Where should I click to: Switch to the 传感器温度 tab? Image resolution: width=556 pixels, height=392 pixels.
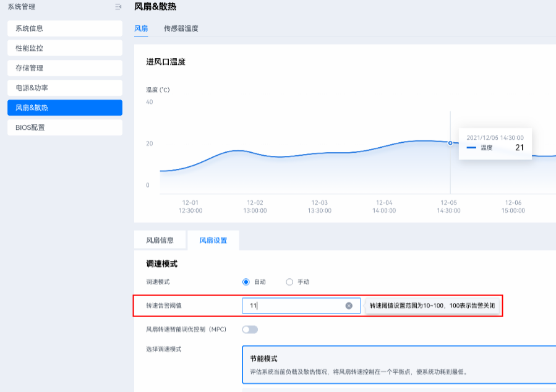181,28
